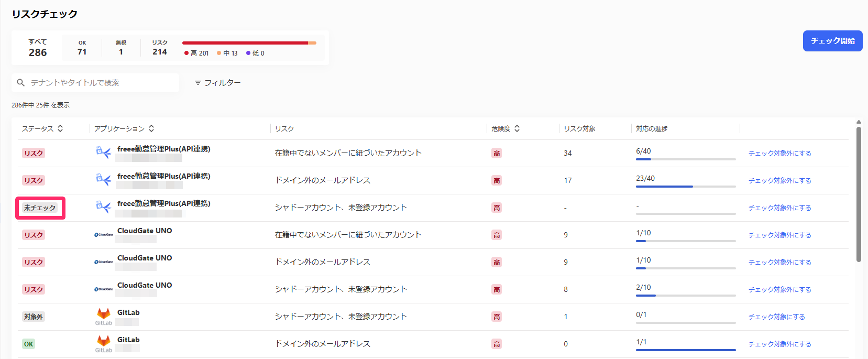The image size is (868, 359).
Task: Click チェック対象外にする for freee row with 17
Action: click(x=779, y=180)
